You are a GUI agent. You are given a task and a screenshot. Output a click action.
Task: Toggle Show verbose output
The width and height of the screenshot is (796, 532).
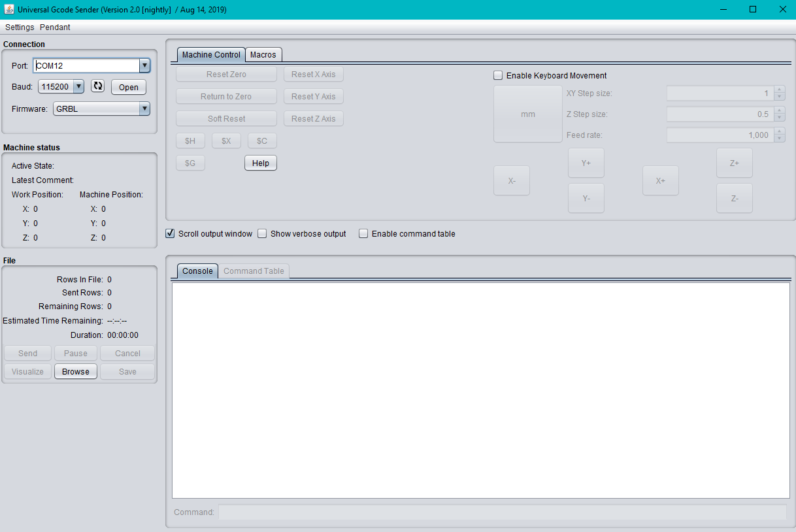click(262, 233)
